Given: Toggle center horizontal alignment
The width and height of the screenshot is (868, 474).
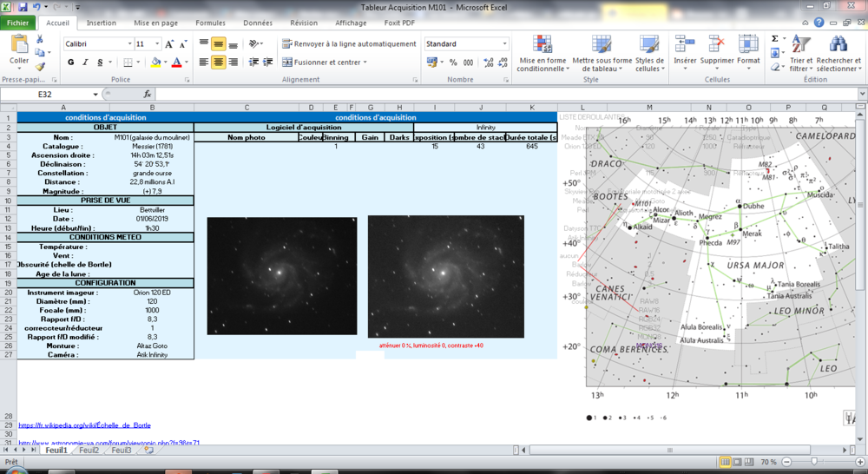Looking at the screenshot, I should point(219,62).
